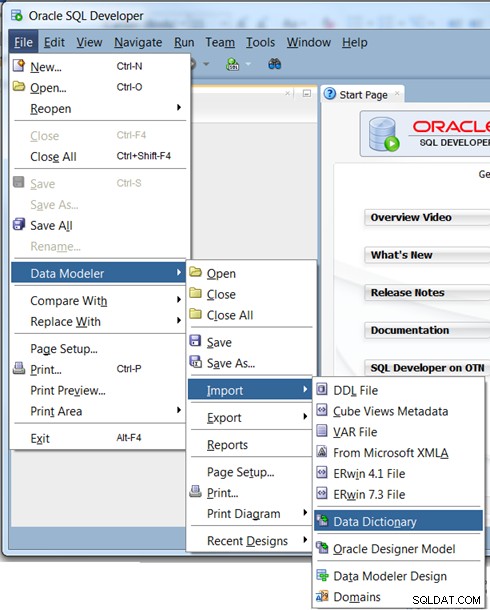Minimize the left navigator panel
This screenshot has height=610, width=490.
(307, 93)
